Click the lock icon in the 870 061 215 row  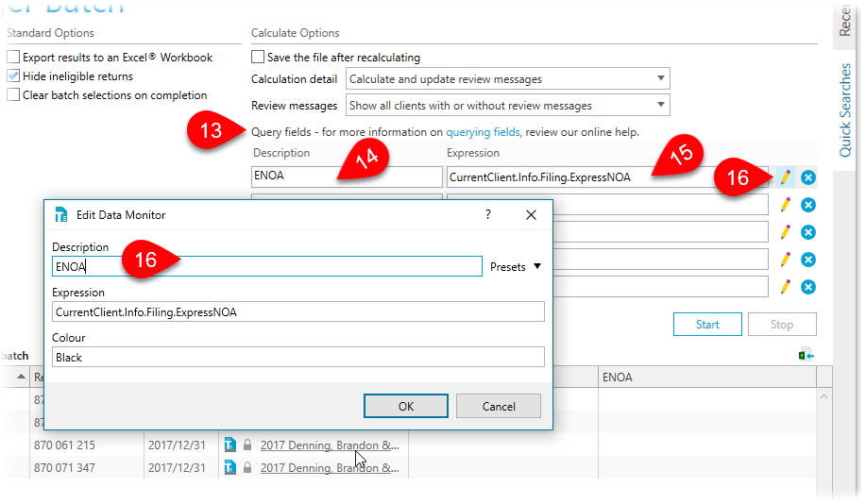247,445
